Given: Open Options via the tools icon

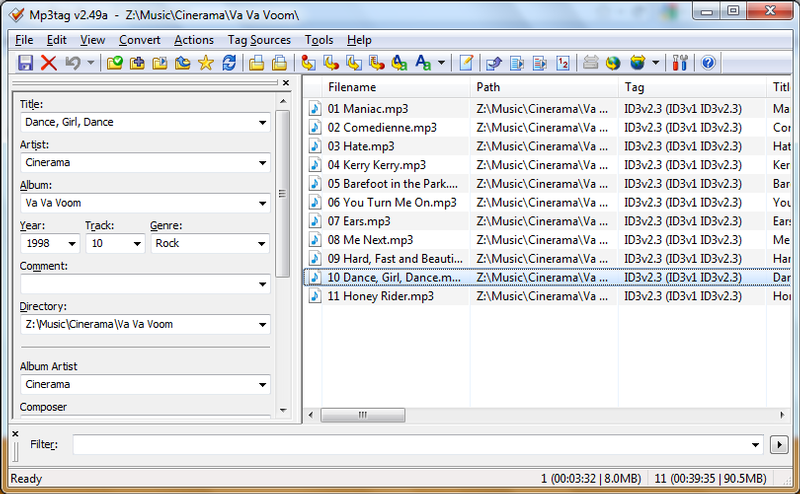Looking at the screenshot, I should (x=682, y=63).
